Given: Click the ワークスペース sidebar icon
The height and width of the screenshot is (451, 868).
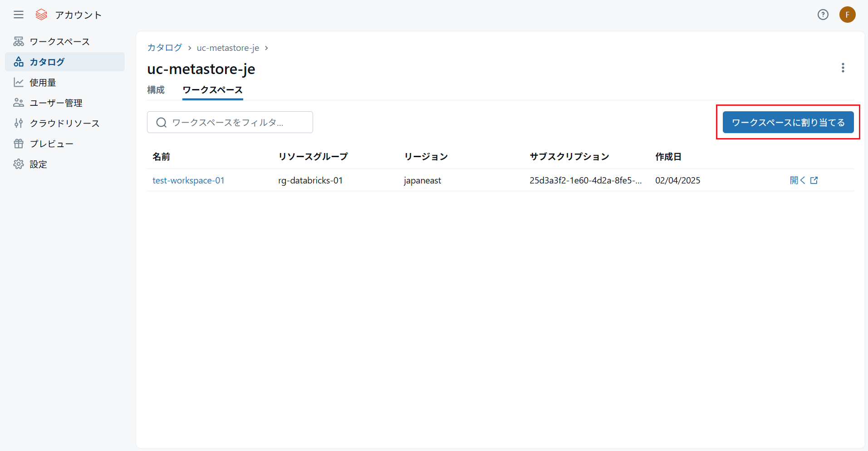Looking at the screenshot, I should coord(19,41).
